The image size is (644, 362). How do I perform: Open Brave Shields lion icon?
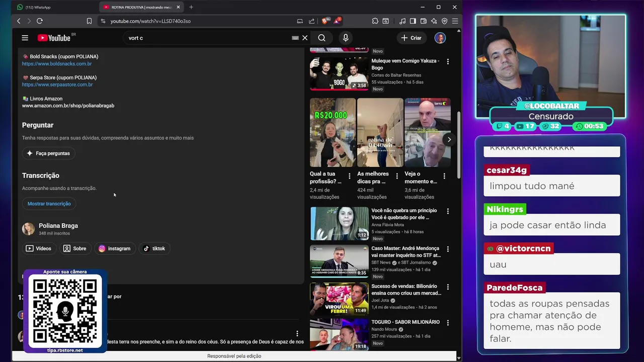(325, 21)
